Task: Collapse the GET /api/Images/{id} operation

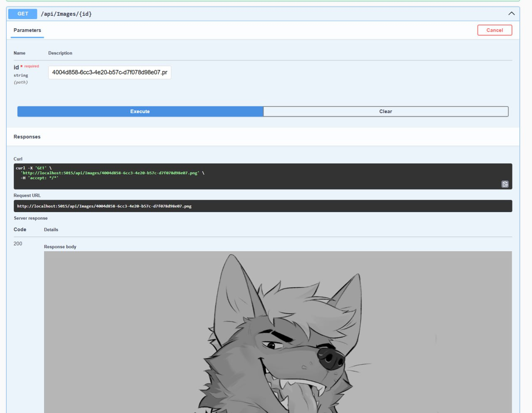Action: tap(511, 14)
